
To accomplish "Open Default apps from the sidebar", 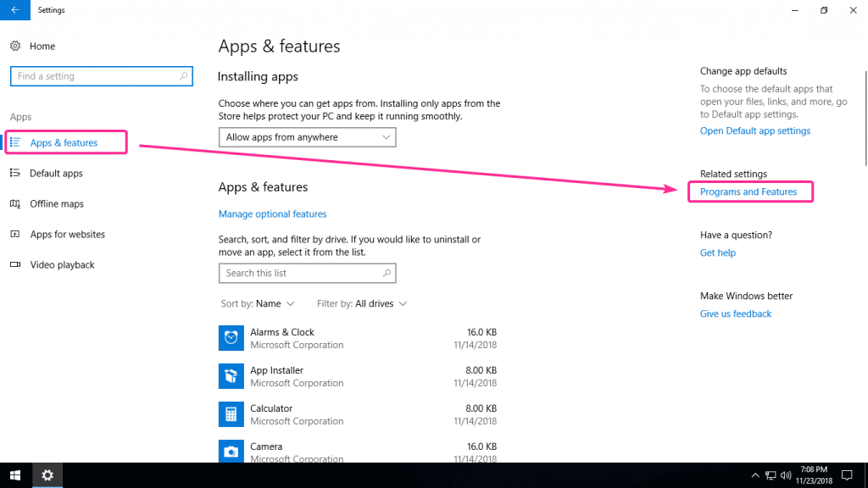I will click(59, 173).
